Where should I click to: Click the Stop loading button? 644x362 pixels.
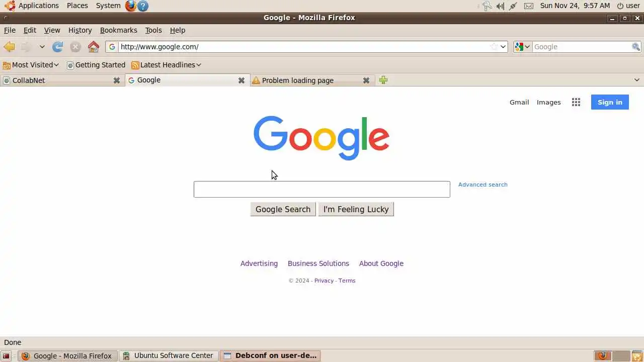pyautogui.click(x=75, y=47)
